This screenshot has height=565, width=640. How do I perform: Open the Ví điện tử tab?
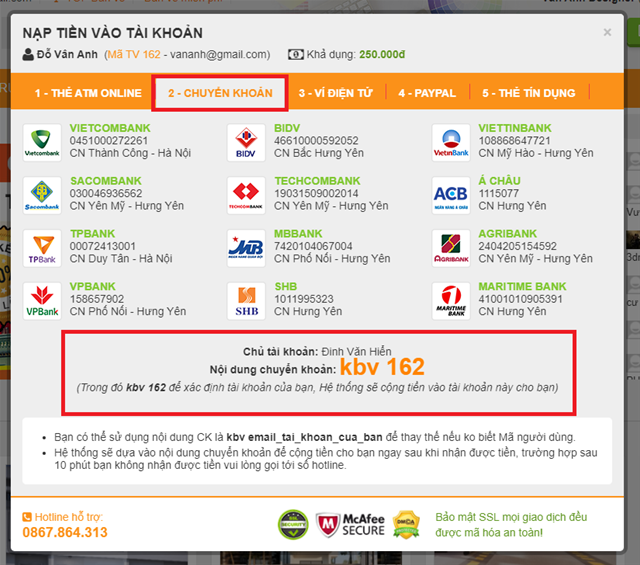336,93
